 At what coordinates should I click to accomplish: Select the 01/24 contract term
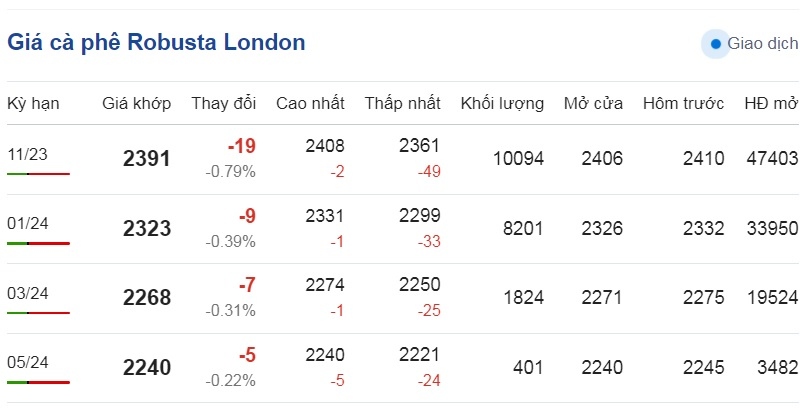coord(28,224)
